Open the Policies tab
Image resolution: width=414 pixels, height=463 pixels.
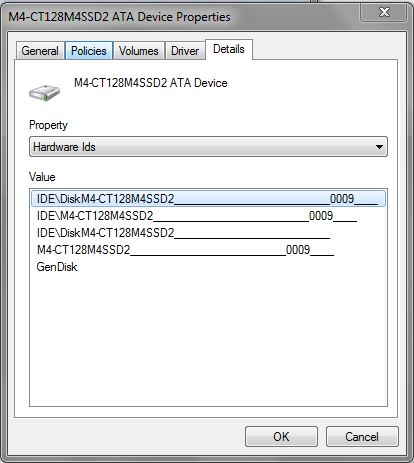[x=89, y=51]
